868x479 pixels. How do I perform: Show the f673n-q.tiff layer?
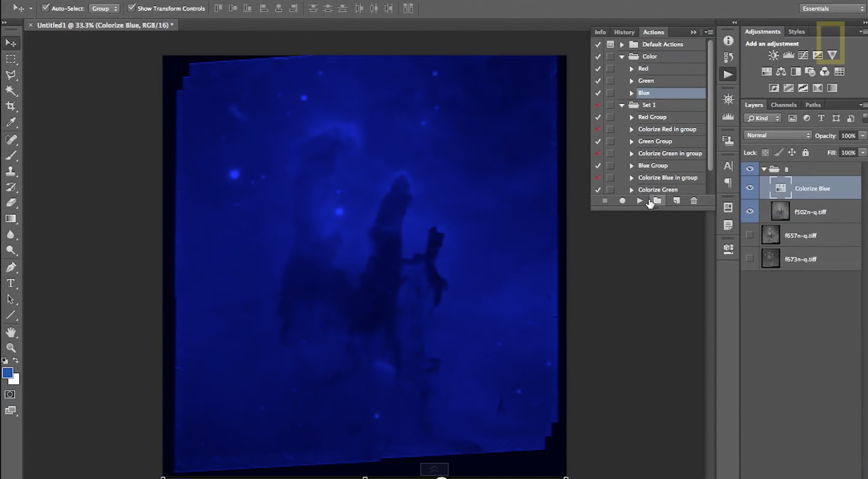pos(750,258)
